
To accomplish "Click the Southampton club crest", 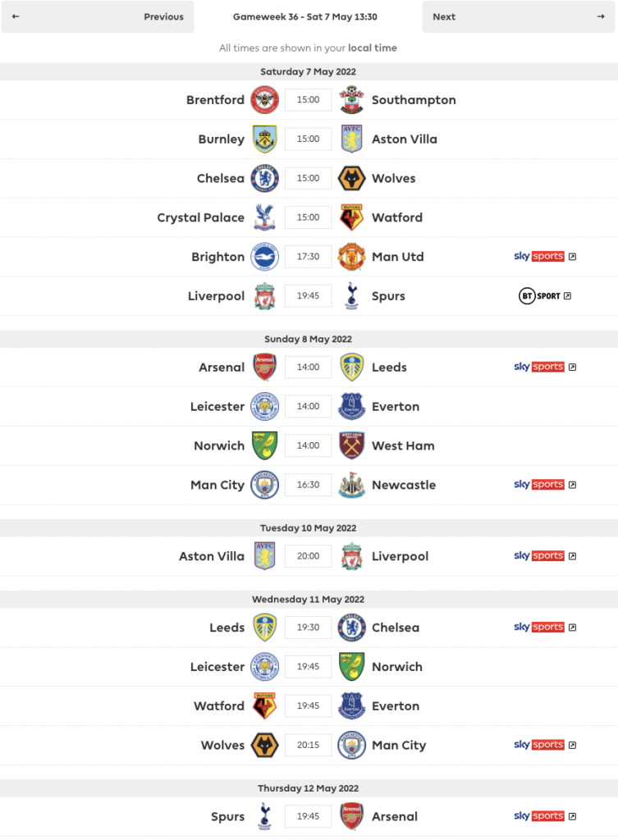I will tap(351, 99).
